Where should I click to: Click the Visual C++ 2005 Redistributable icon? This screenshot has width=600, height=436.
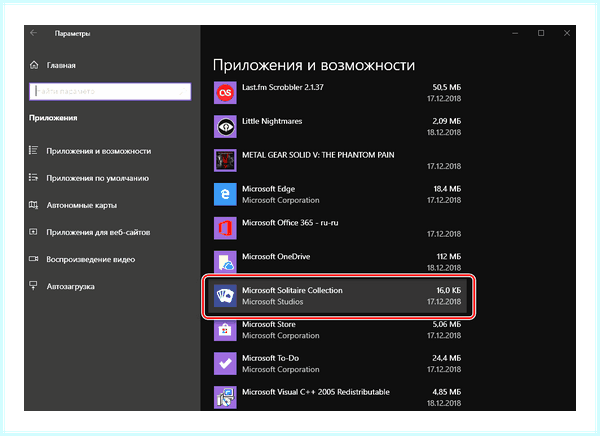[225, 397]
